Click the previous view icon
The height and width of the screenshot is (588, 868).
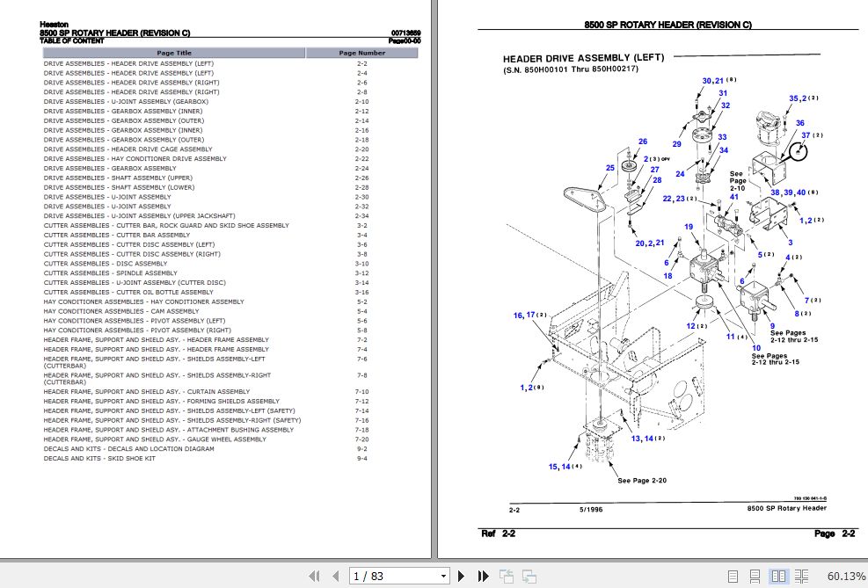click(x=506, y=576)
